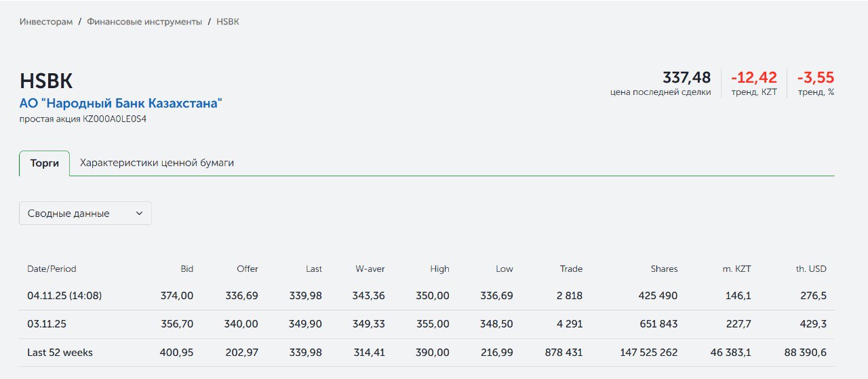This screenshot has height=379, width=868.
Task: Click the High column header
Action: [439, 269]
